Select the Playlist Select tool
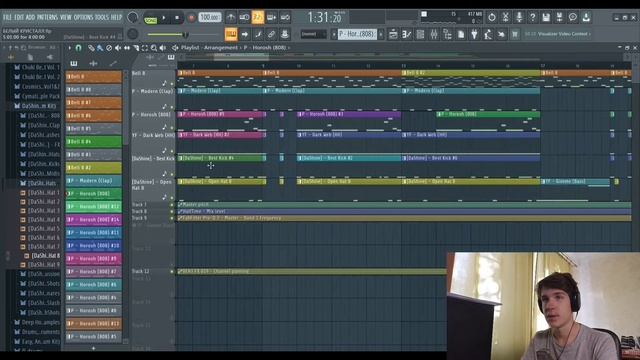Image resolution: width=640 pixels, height=360 pixels. 144,48
